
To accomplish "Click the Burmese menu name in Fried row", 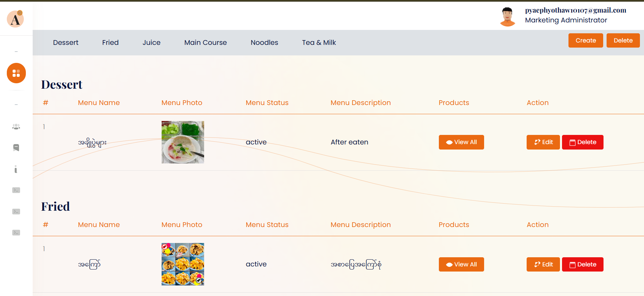I will click(x=89, y=264).
